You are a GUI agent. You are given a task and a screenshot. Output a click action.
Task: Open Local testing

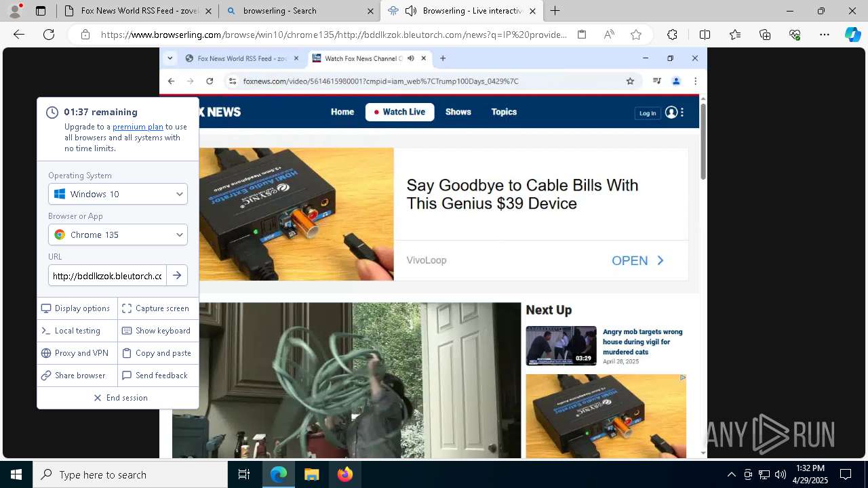pos(77,331)
